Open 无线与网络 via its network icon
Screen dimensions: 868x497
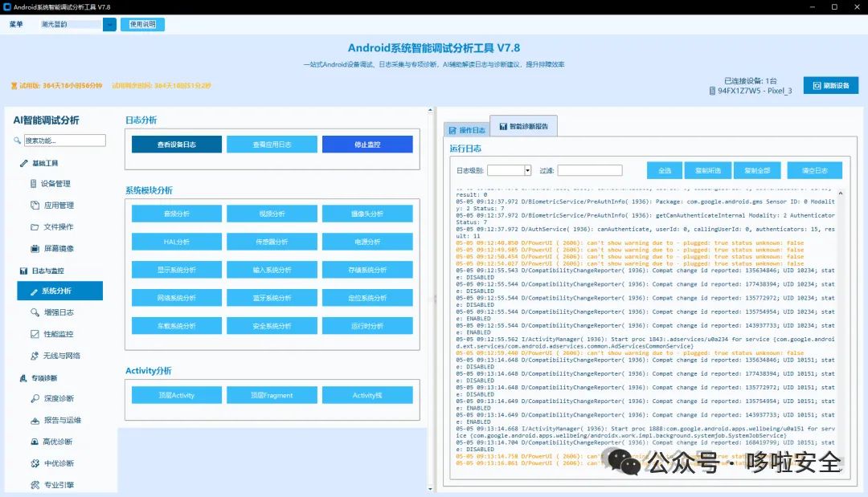tap(35, 356)
